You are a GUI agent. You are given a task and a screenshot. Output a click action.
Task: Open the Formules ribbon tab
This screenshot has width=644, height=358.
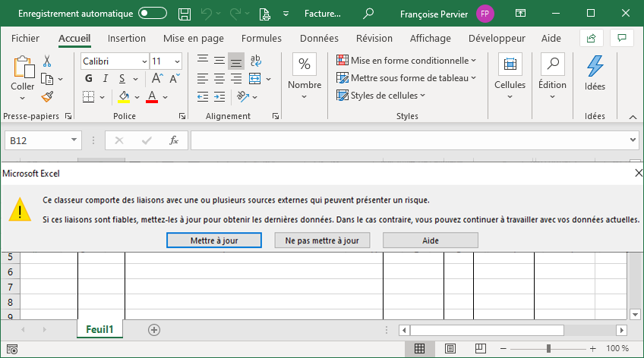[x=261, y=38]
